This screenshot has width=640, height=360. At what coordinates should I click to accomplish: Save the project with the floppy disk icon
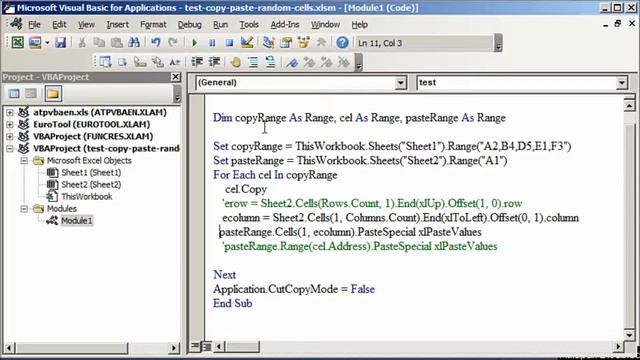click(60, 42)
